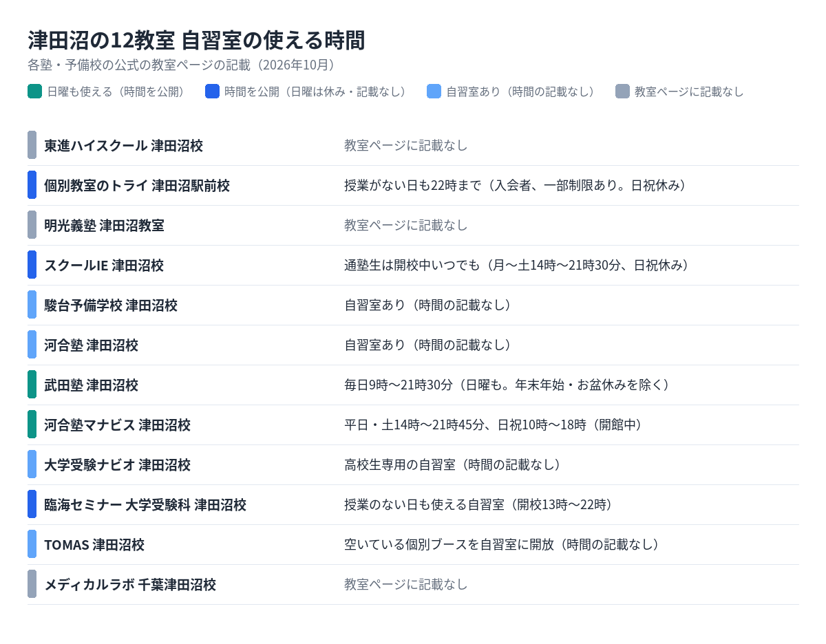The width and height of the screenshot is (826, 644).
Task: Select the row name 個別教室のトライ 津田沼駅前校
Action: (x=137, y=186)
